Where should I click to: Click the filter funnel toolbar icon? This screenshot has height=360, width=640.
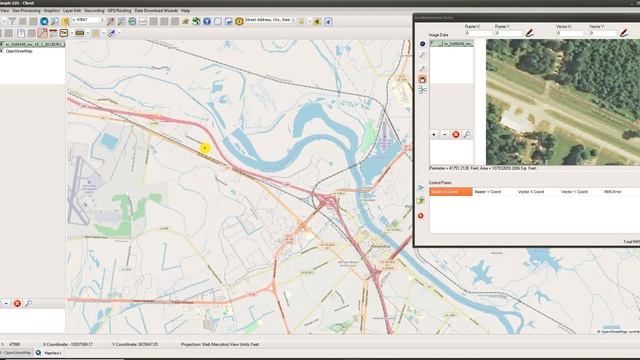click(12, 21)
